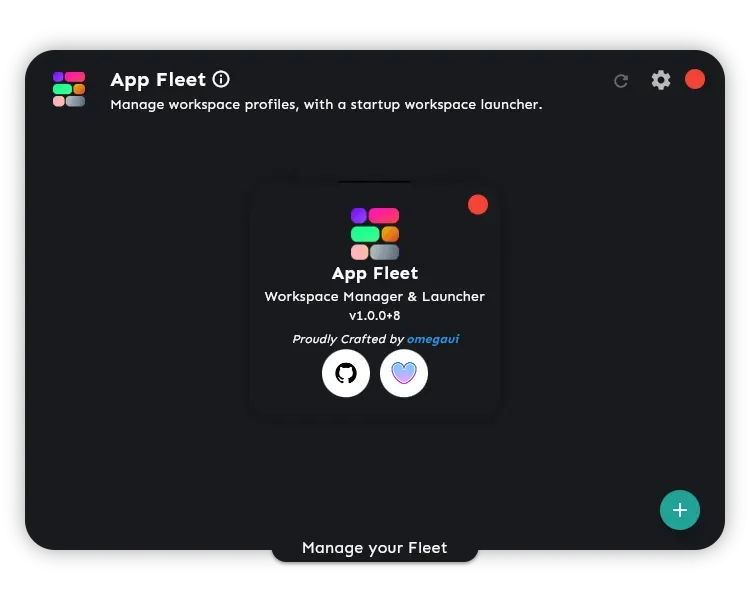Click the Manage workspace profiles description text
This screenshot has height=600, width=750.
pos(326,105)
